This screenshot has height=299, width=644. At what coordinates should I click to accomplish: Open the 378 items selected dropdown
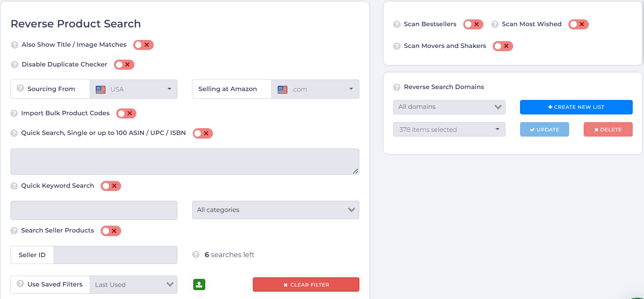(449, 129)
